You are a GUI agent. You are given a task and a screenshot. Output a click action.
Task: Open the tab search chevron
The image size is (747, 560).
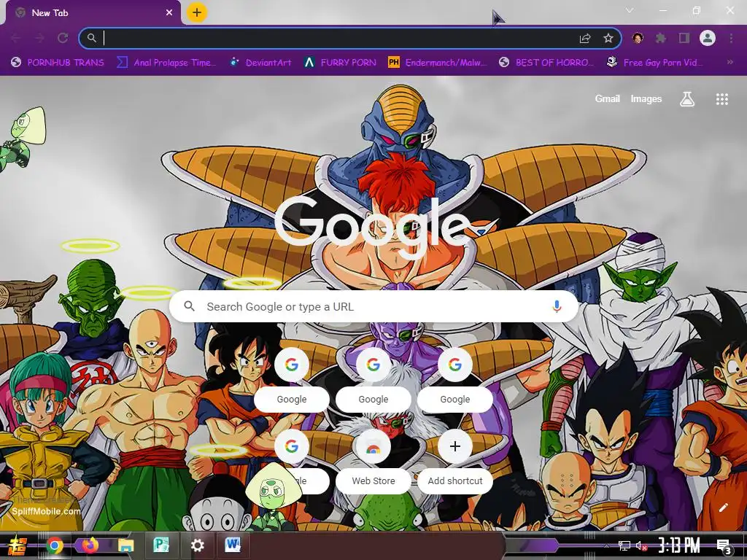coord(630,10)
